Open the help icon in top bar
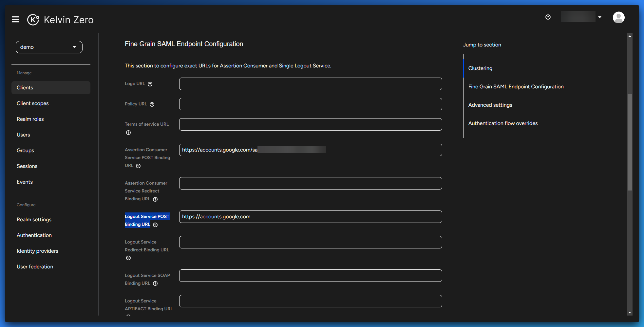This screenshot has width=644, height=327. pos(548,17)
